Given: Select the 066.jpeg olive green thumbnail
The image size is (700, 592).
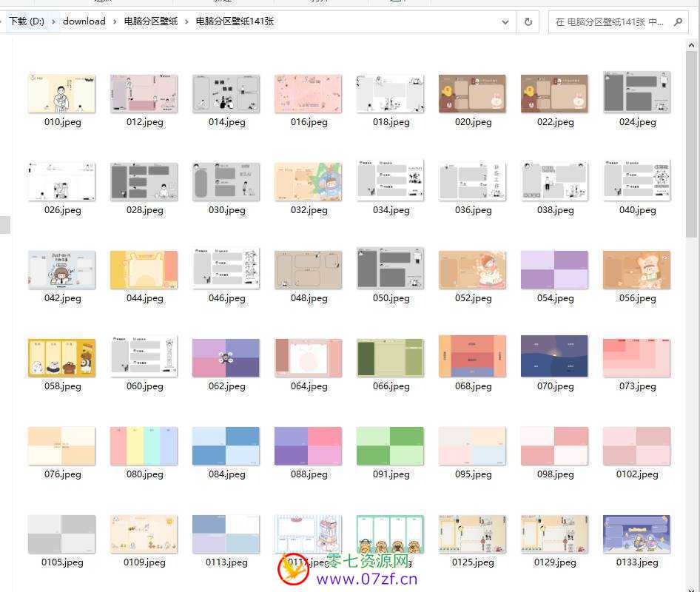Looking at the screenshot, I should (x=390, y=357).
